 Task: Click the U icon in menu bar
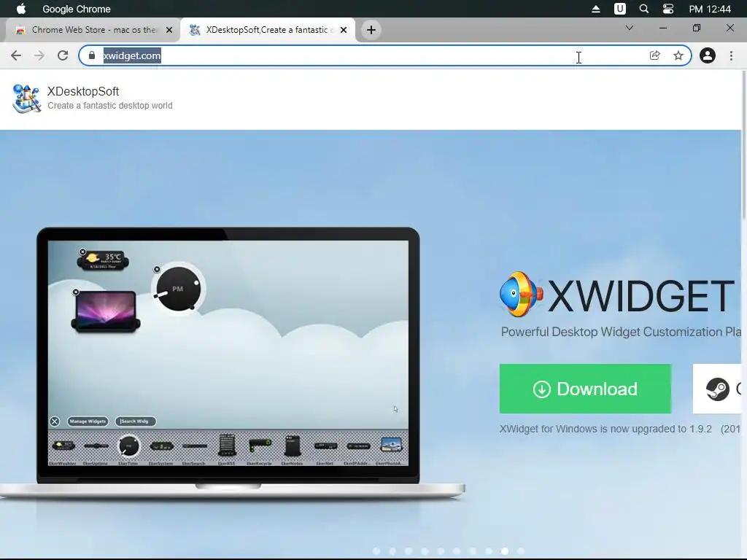click(x=620, y=9)
